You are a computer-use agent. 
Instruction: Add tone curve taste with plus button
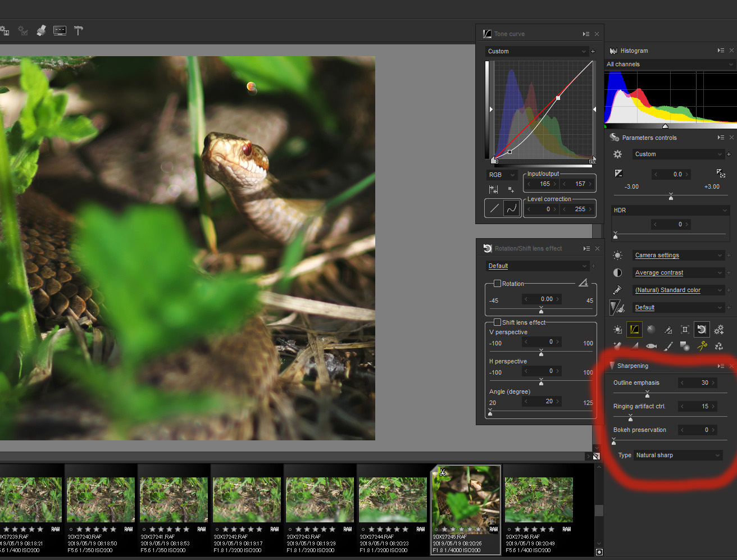coord(593,51)
